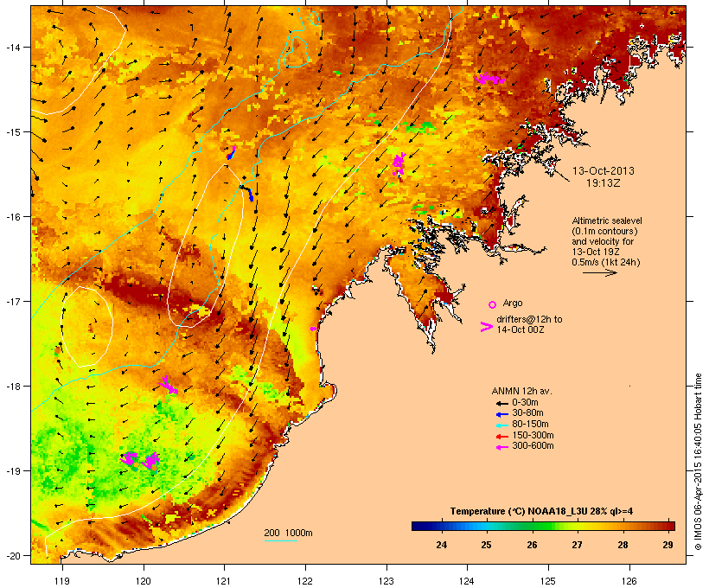The image size is (709, 588).
Task: Click colorbar tick value 27
Action: pos(577,545)
